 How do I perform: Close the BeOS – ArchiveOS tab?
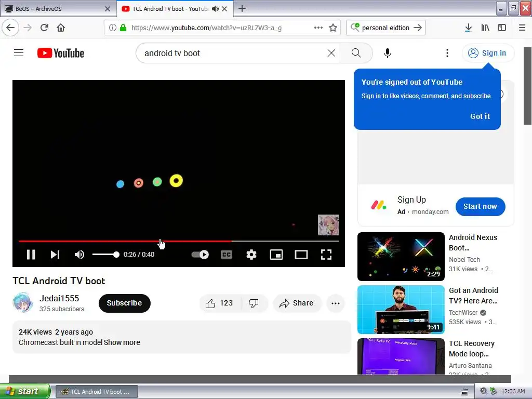pos(107,9)
